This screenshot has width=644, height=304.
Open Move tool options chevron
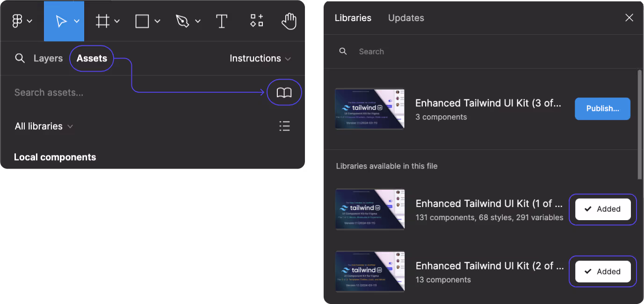click(77, 21)
